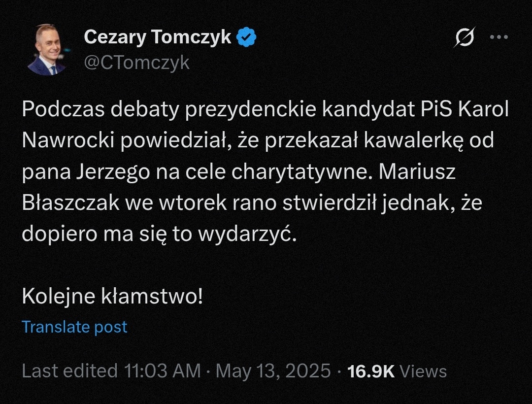This screenshot has height=404, width=532.
Task: Click the blue verified checkmark badge
Action: [x=246, y=37]
